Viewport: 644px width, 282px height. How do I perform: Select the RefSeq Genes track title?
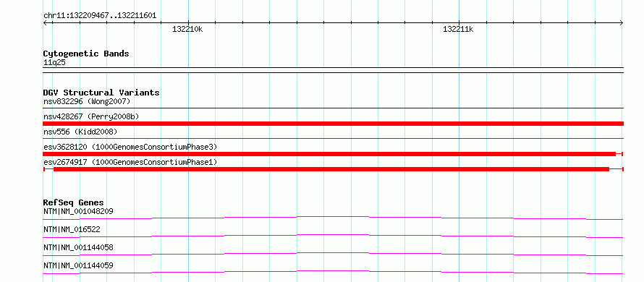click(73, 202)
